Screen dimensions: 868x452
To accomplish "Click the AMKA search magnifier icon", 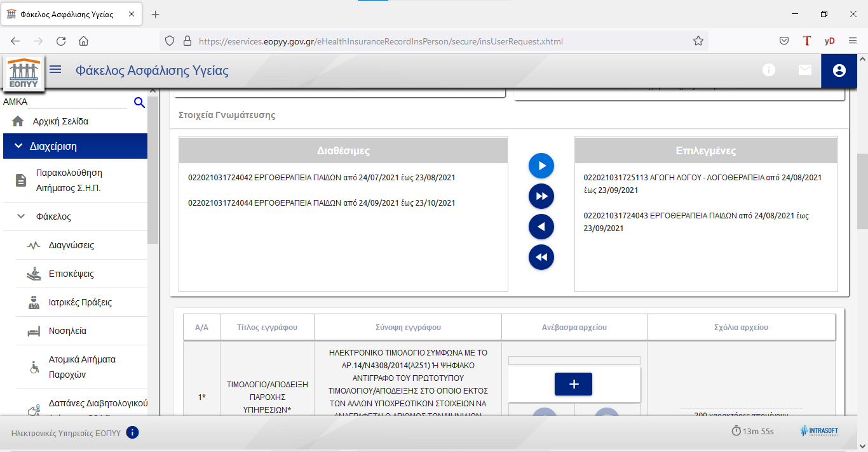I will (139, 103).
